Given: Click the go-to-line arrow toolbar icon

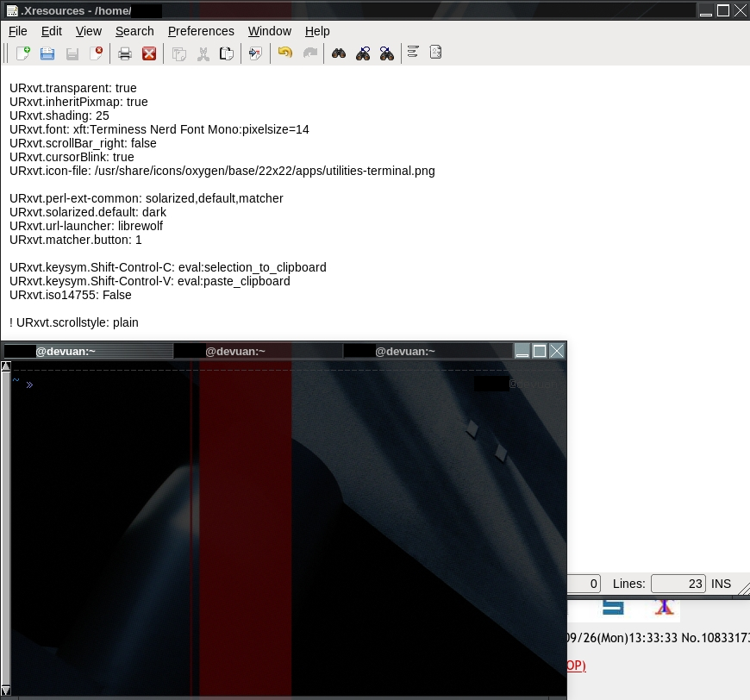Looking at the screenshot, I should (255, 53).
